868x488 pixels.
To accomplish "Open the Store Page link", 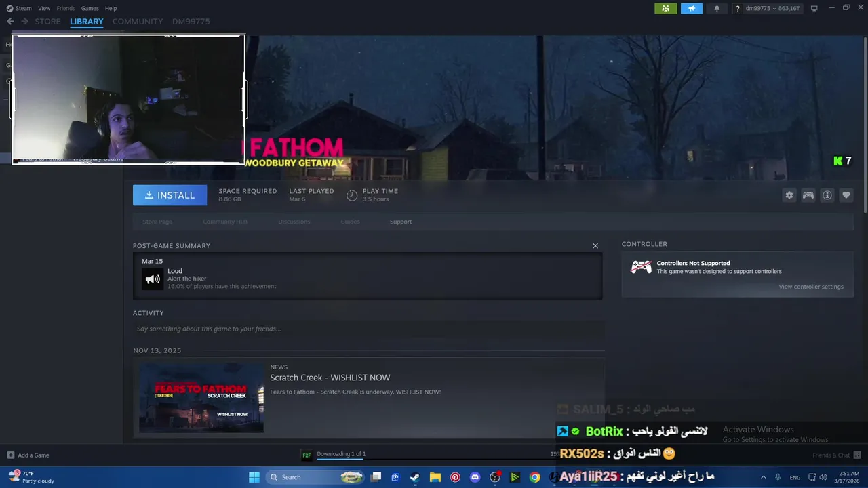I will (157, 222).
